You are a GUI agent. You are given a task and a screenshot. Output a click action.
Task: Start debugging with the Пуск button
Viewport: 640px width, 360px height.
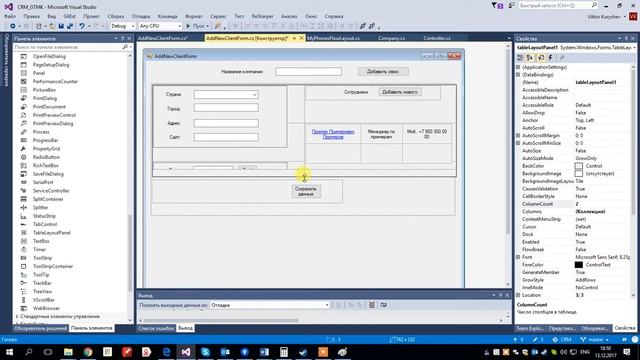197,26
